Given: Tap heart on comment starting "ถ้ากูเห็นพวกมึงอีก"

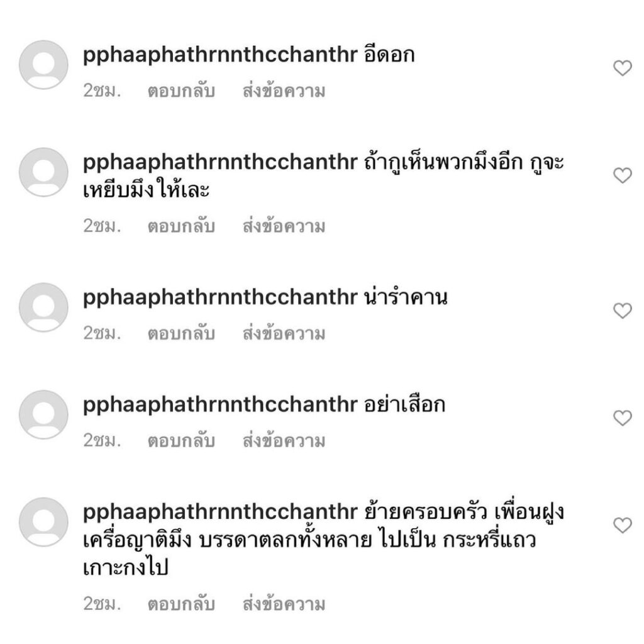Looking at the screenshot, I should coord(622,176).
